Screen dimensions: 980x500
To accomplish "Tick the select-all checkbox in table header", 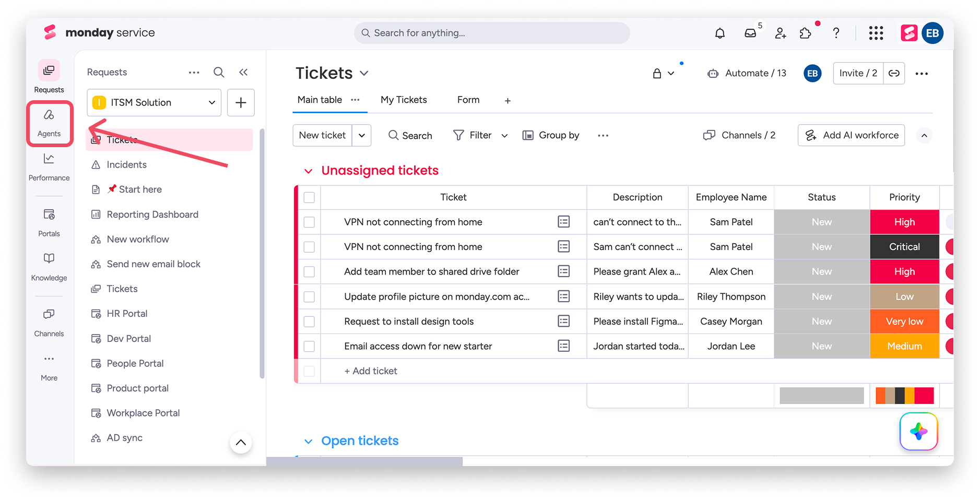I will (309, 197).
